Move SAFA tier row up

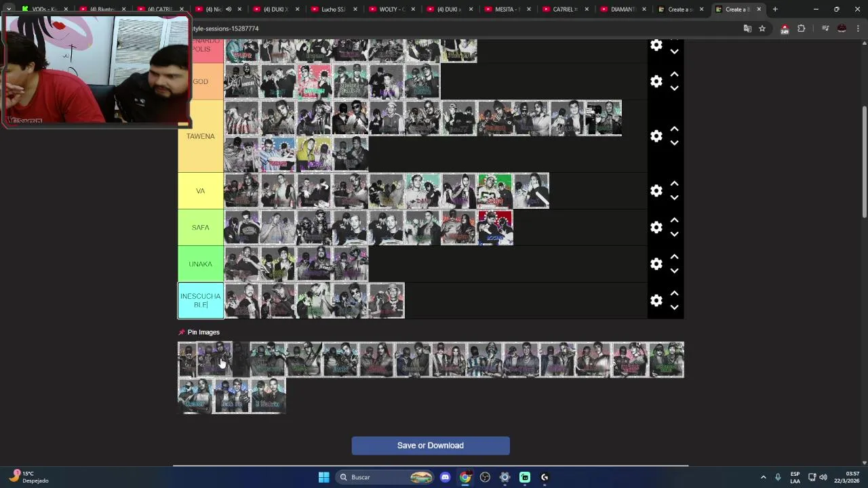[x=674, y=221]
